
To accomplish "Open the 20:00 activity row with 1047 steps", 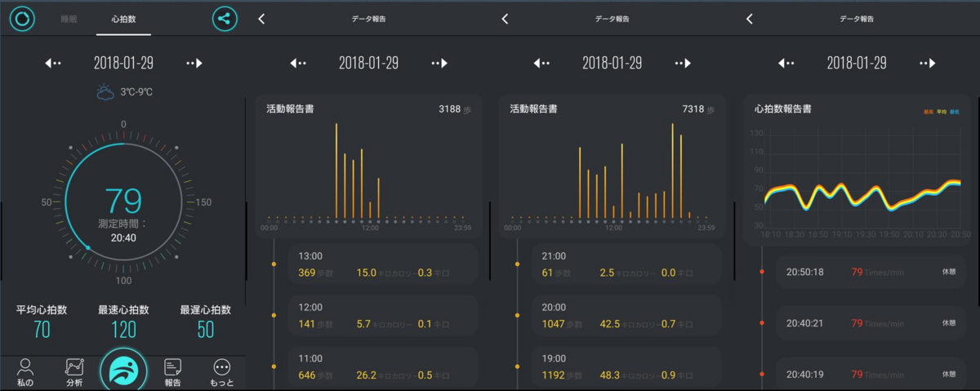I will tap(626, 316).
